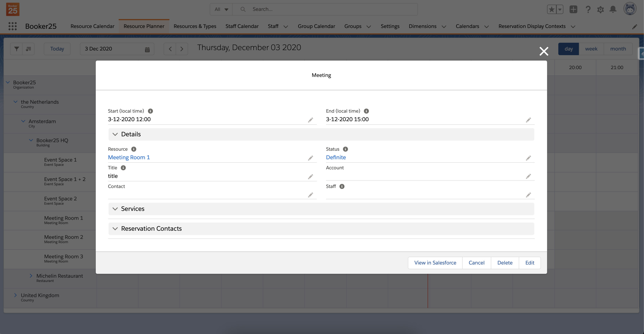Collapse the Details section
This screenshot has height=334, width=644.
tap(115, 134)
